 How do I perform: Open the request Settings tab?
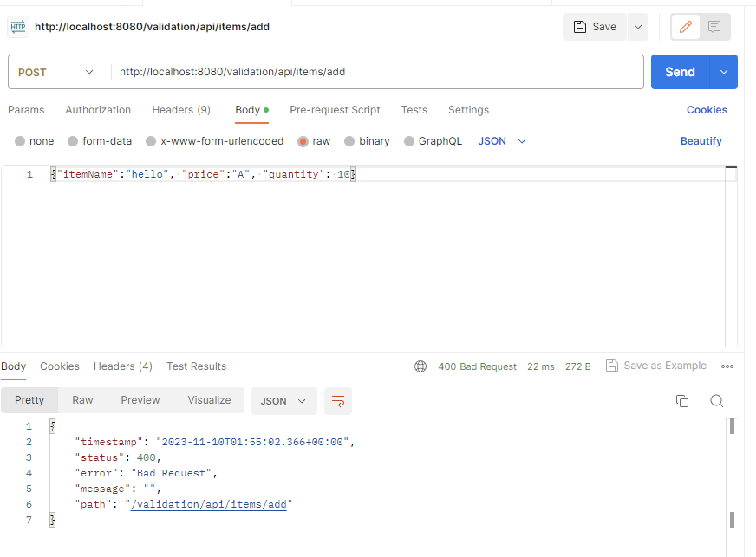468,110
